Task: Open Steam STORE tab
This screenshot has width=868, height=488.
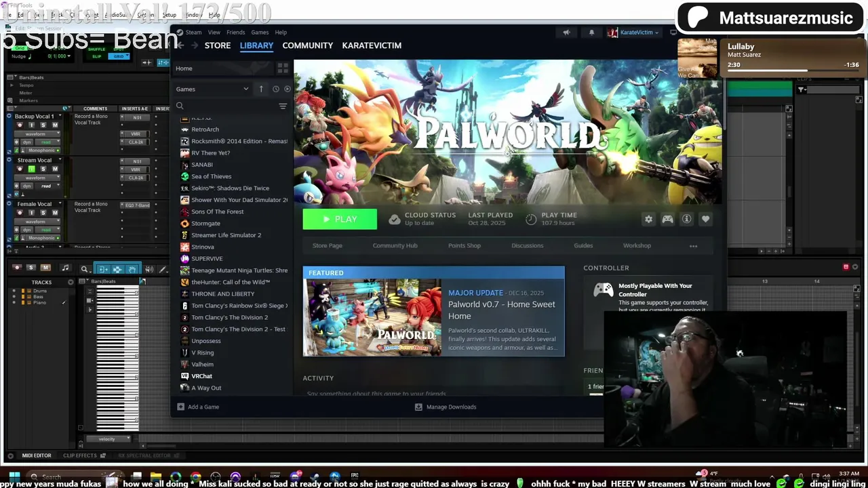Action: pos(218,45)
